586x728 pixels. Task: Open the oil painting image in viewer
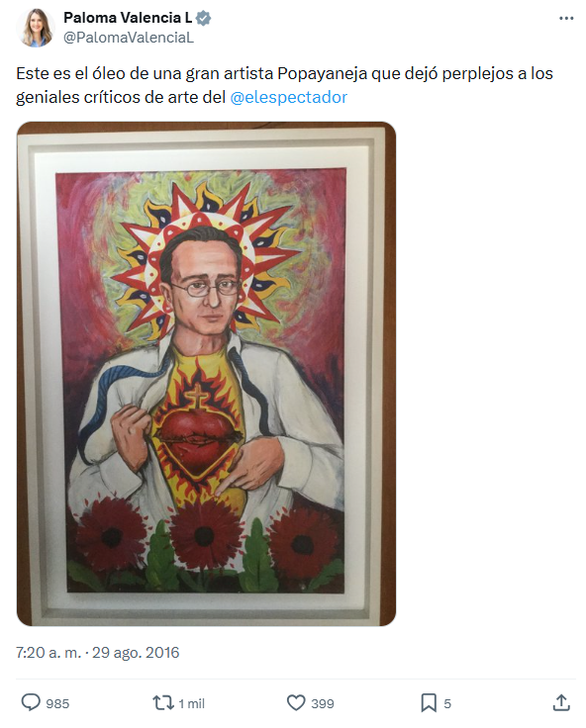click(x=206, y=374)
